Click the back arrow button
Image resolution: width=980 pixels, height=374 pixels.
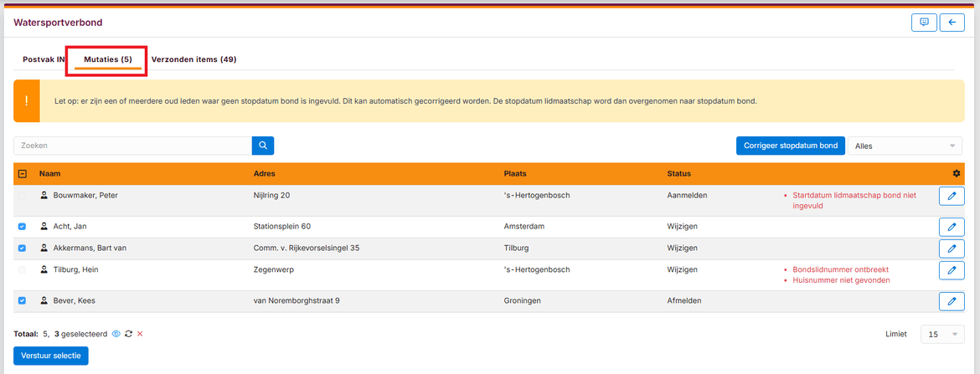(952, 23)
